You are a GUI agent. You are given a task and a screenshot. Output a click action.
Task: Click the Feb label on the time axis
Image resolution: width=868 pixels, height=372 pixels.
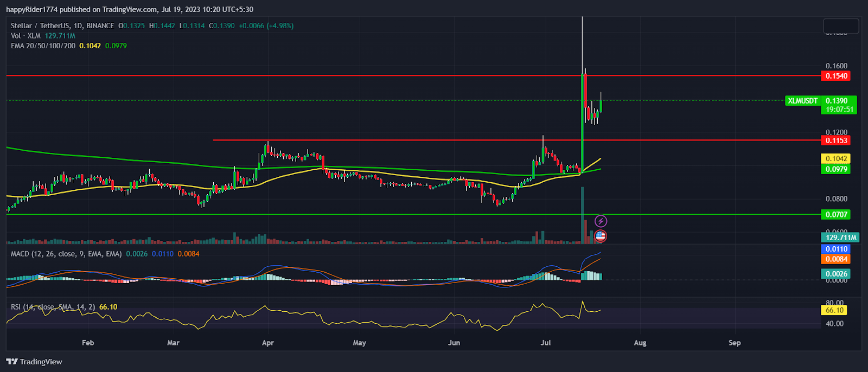point(88,343)
